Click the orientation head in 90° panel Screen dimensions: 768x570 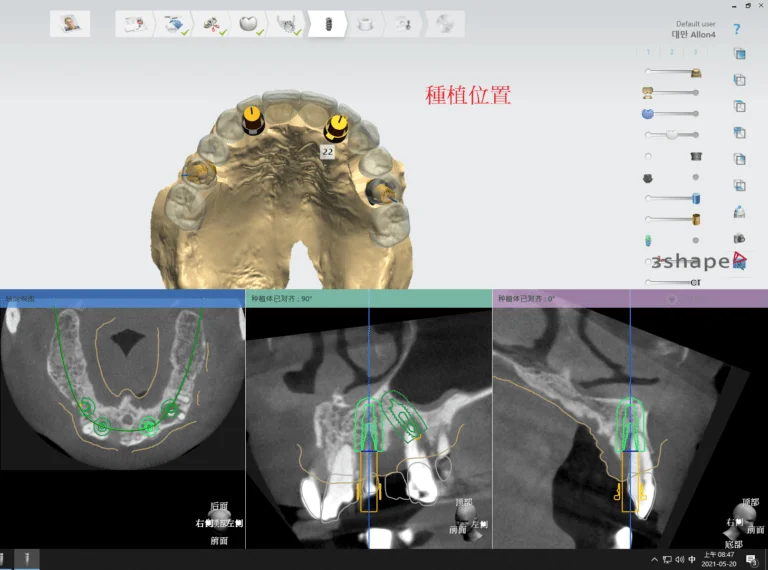point(463,516)
